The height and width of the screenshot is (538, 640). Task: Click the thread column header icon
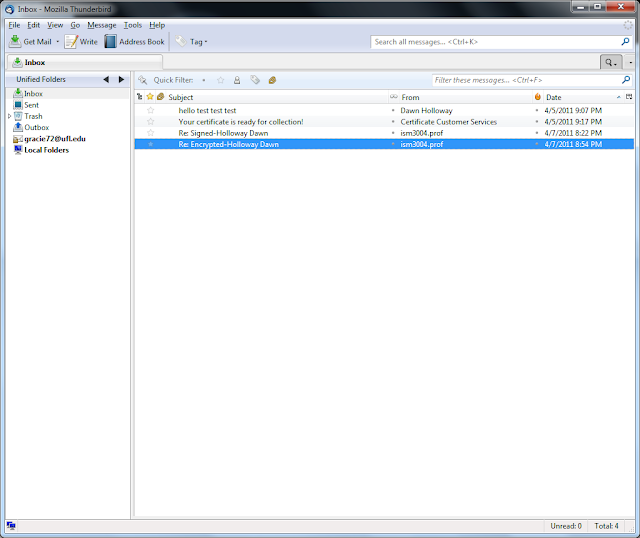click(140, 97)
